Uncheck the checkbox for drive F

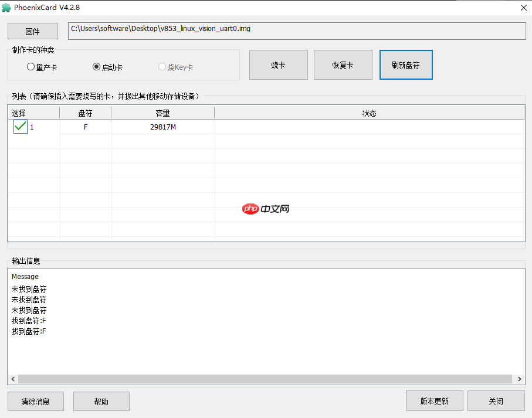click(19, 126)
